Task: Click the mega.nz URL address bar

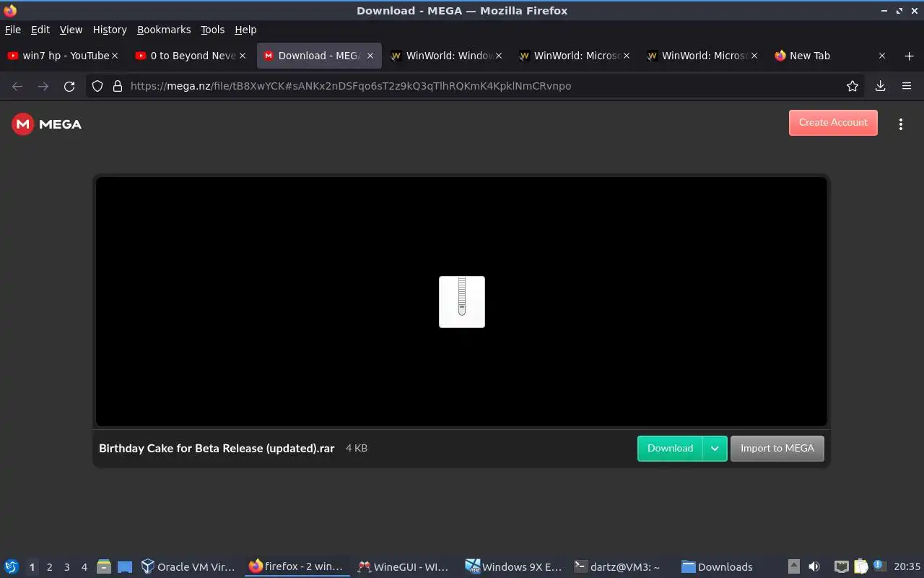Action: (476, 86)
